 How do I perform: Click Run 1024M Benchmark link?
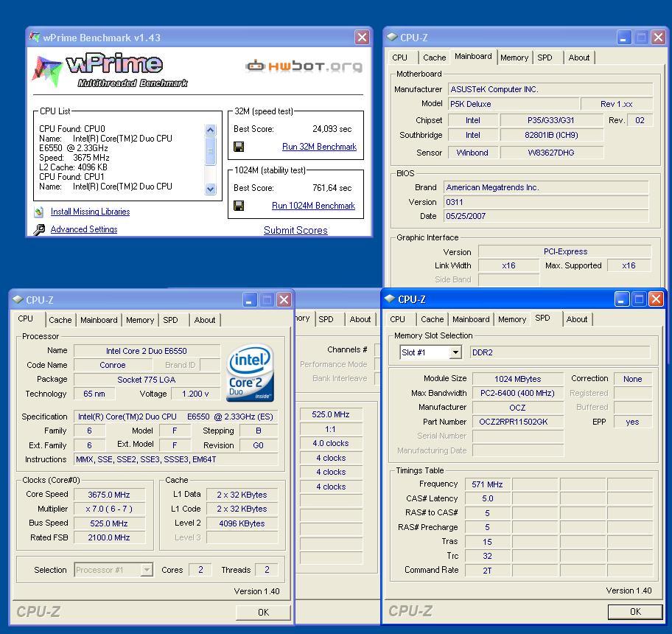[x=313, y=206]
